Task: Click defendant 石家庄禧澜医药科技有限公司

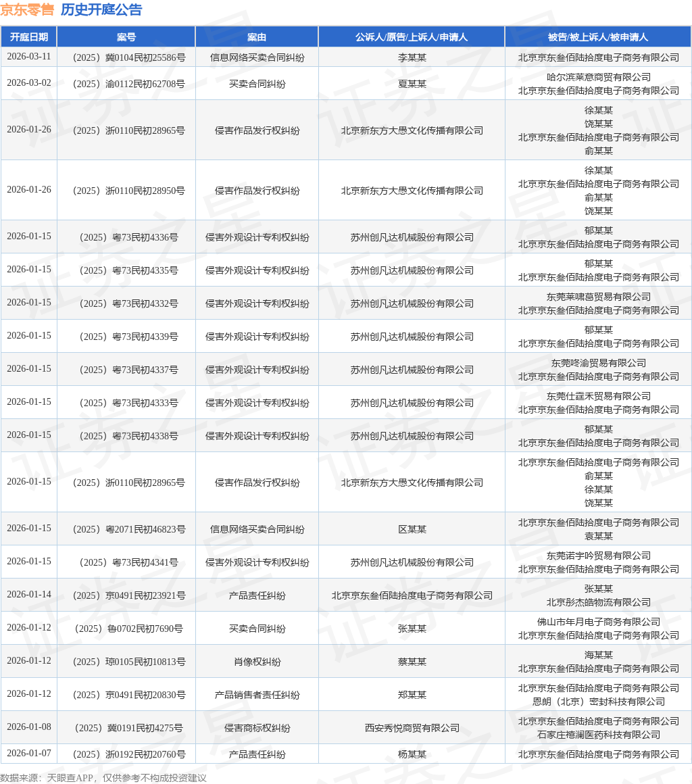Action: [x=599, y=735]
